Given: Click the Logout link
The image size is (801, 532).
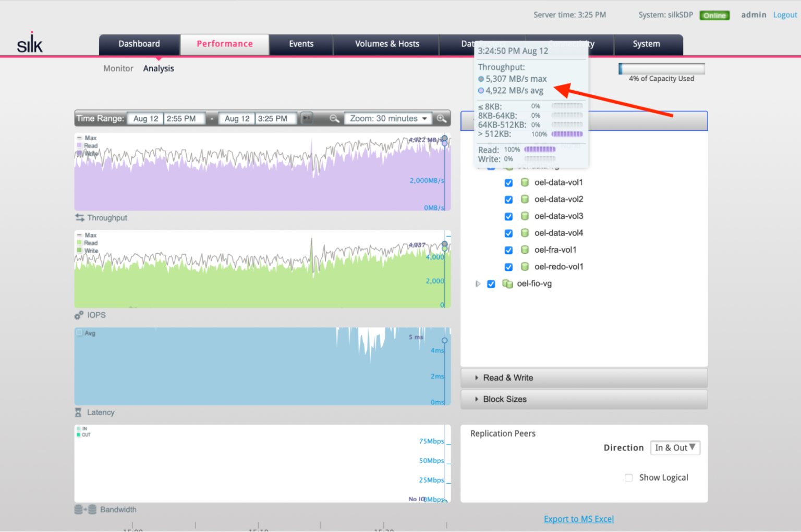Looking at the screenshot, I should (785, 15).
